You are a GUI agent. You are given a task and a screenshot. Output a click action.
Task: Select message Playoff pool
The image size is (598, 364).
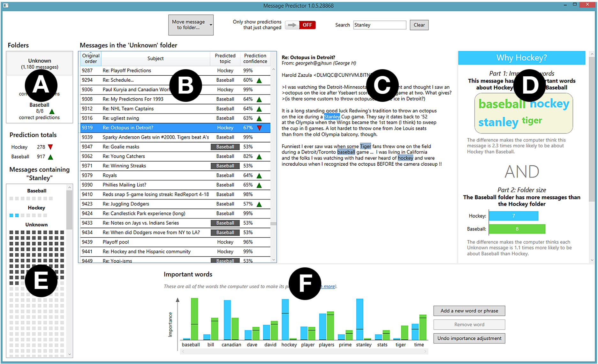pyautogui.click(x=175, y=242)
